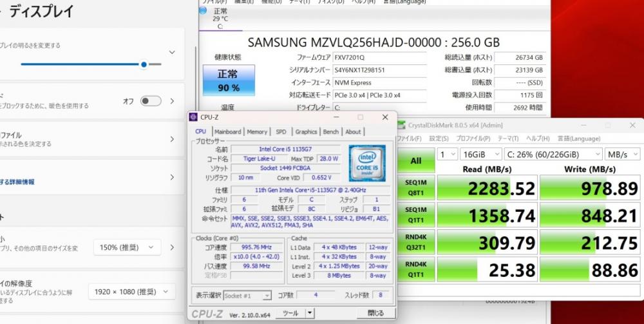The width and height of the screenshot is (644, 324).
Task: Click the power-on hours 2692 時間
Action: (x=520, y=108)
